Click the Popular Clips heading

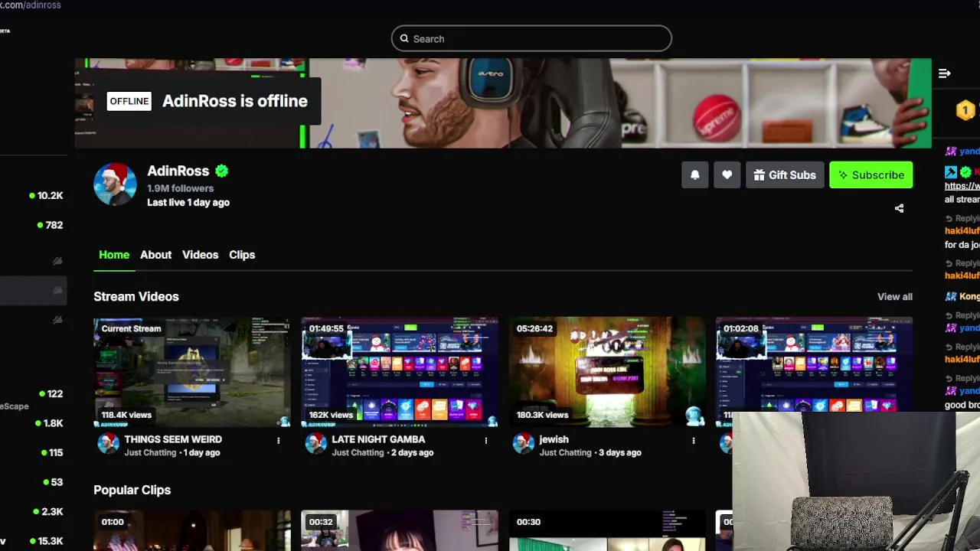coord(132,490)
